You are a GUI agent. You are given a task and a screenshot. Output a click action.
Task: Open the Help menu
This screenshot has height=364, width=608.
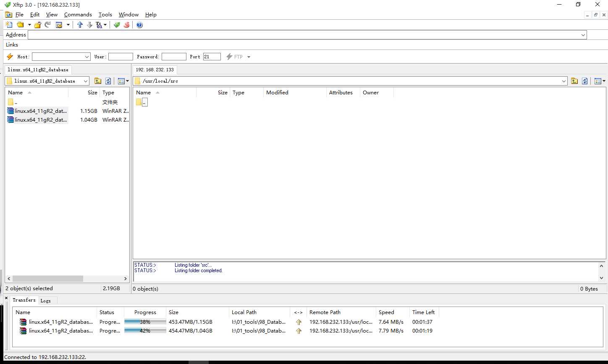coord(151,14)
